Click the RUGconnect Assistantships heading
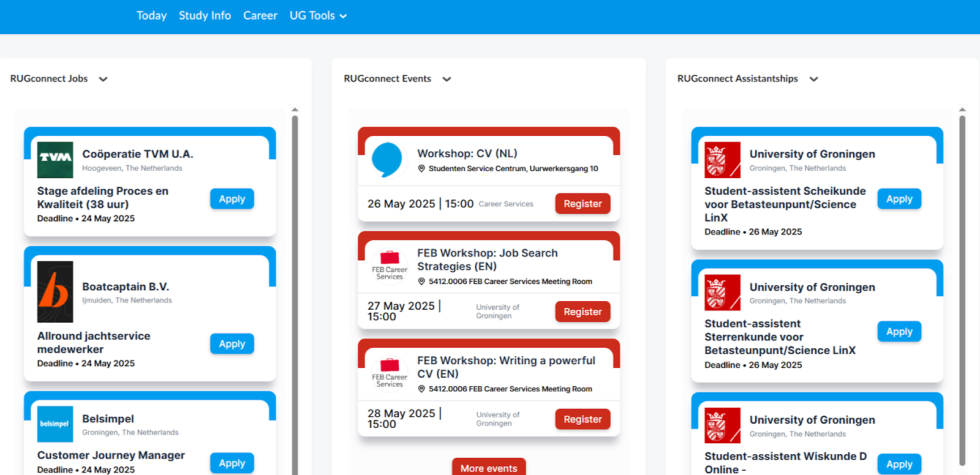Viewport: 980px width, 475px height. (x=737, y=78)
